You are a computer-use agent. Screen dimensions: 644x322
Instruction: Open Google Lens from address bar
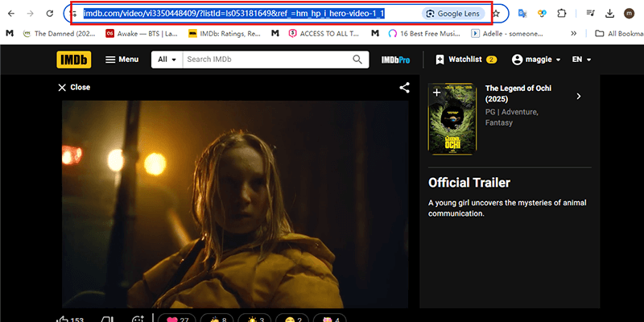[x=453, y=14]
